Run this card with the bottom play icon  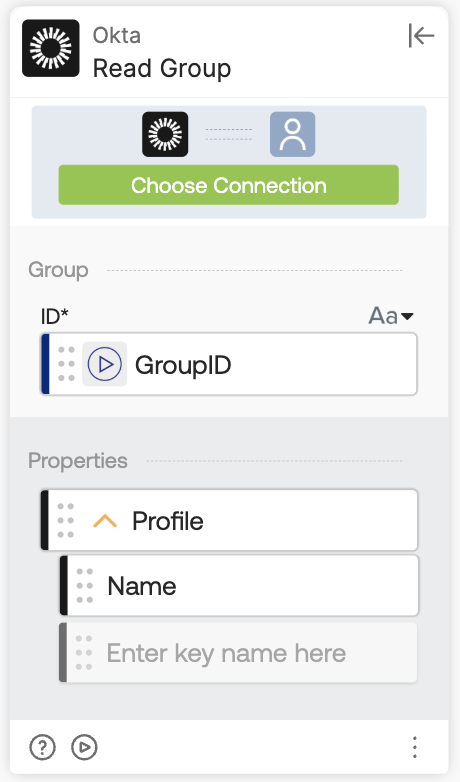coord(84,747)
